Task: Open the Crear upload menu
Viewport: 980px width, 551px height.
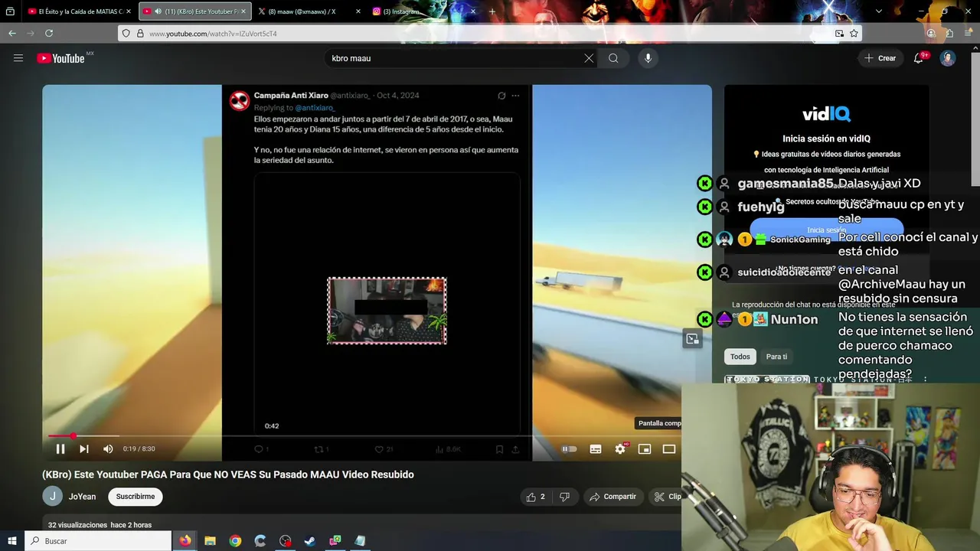Action: (880, 58)
